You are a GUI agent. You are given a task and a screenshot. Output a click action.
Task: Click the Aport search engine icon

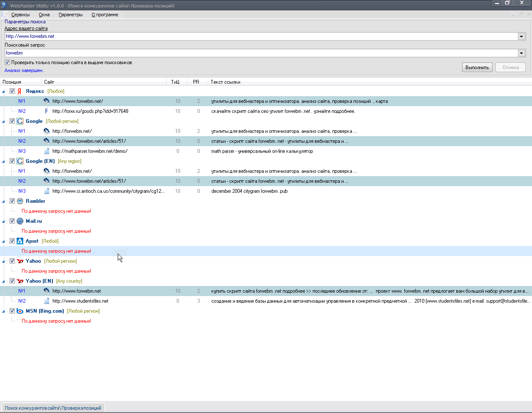pyautogui.click(x=20, y=241)
